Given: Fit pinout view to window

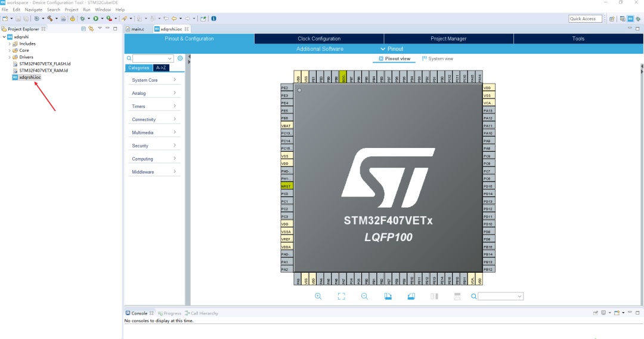Looking at the screenshot, I should (341, 296).
